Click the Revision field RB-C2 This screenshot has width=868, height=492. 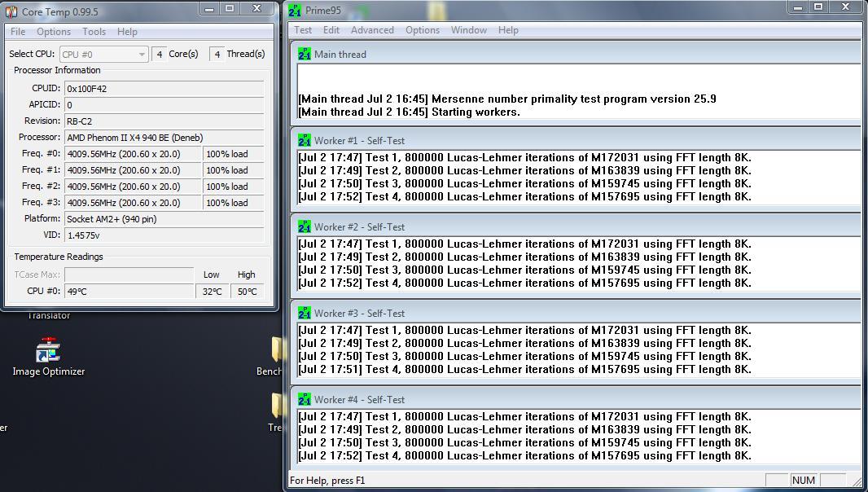tap(164, 121)
